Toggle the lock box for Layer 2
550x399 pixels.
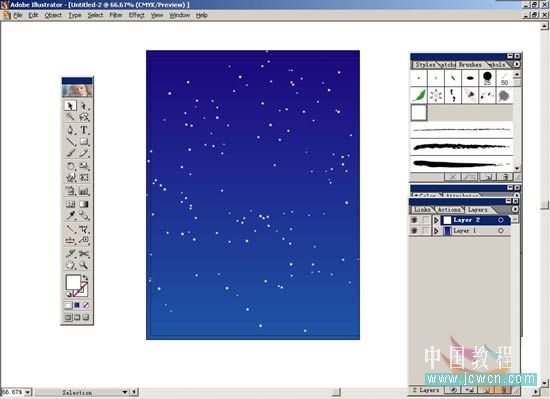(425, 220)
